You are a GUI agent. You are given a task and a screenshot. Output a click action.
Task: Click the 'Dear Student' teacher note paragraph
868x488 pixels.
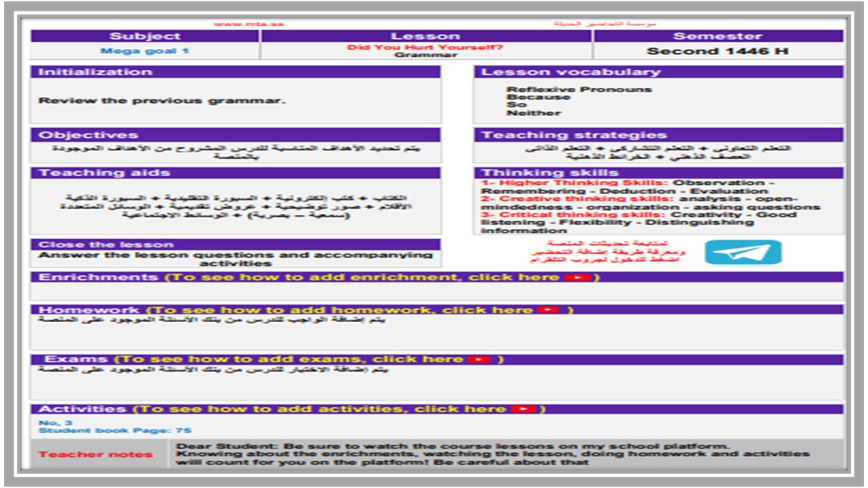pyautogui.click(x=492, y=454)
